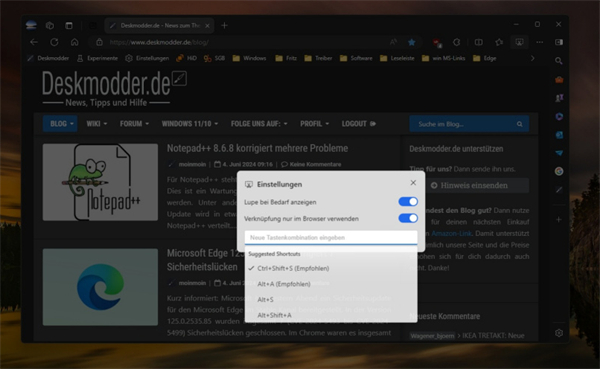Screen dimensions: 600x369
Task: Toggle 'Lupe bei Bedarf anzeigen' switch
Action: pos(408,202)
